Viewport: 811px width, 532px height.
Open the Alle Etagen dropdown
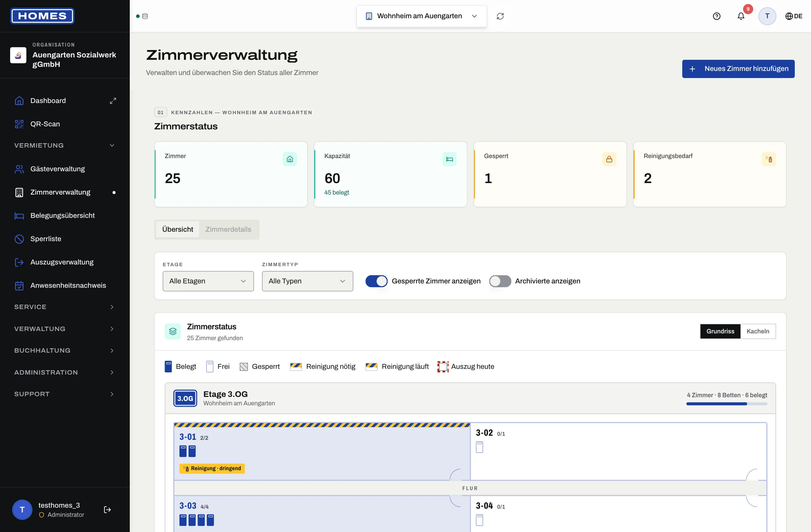pos(208,281)
